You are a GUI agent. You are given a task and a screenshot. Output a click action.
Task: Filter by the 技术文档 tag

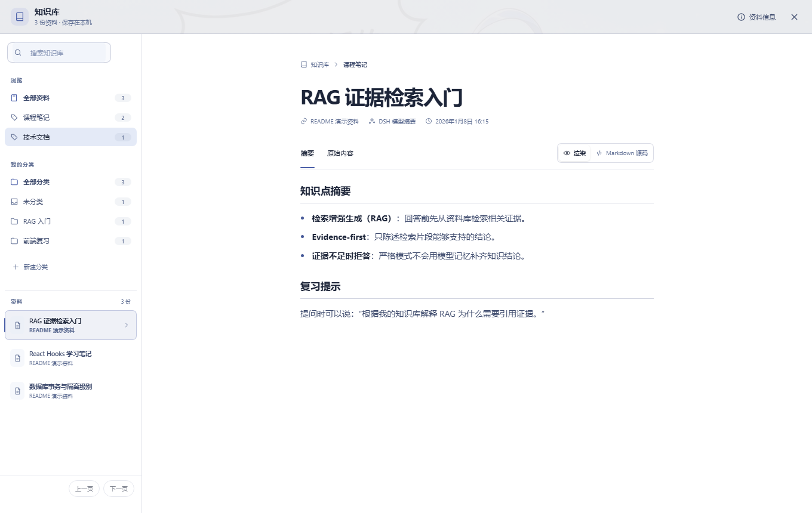pyautogui.click(x=70, y=137)
